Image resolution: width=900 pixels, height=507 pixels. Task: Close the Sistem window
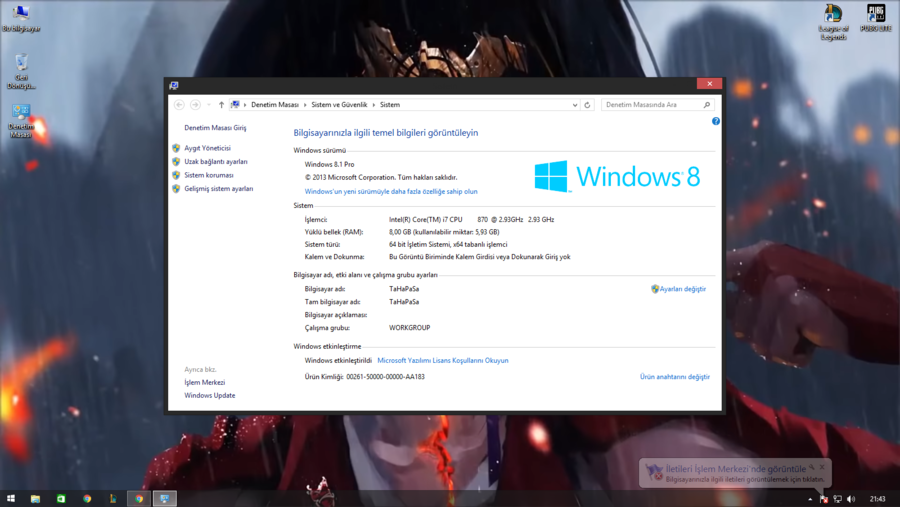pos(709,84)
